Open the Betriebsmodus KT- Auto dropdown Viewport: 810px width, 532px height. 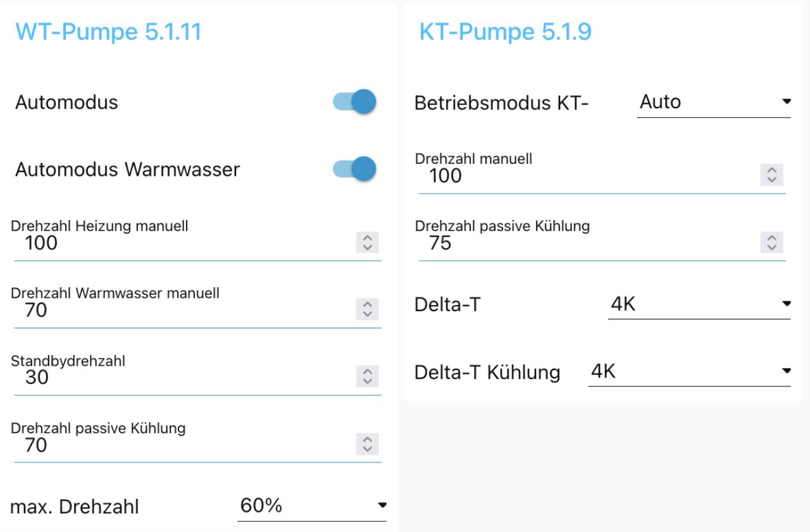click(714, 102)
